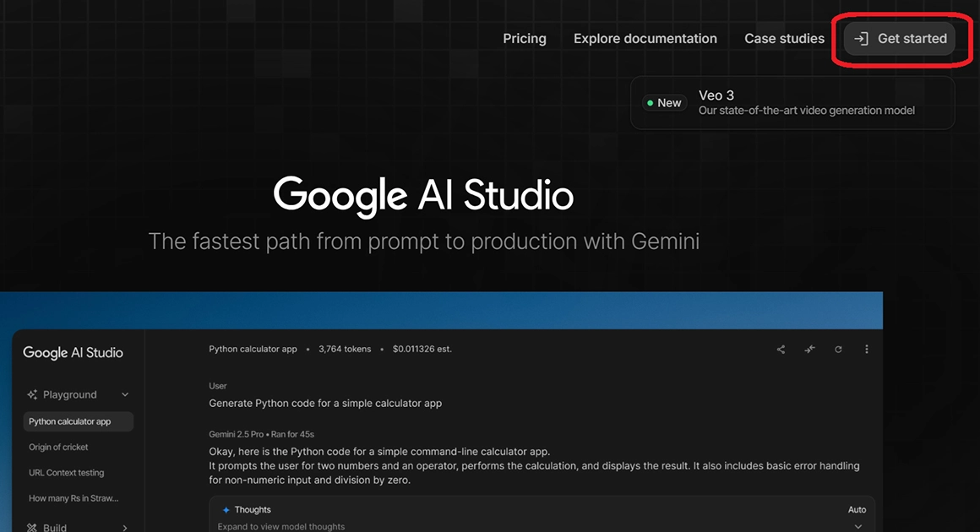Click the share icon in chat header
Image resolution: width=980 pixels, height=532 pixels.
click(x=781, y=349)
